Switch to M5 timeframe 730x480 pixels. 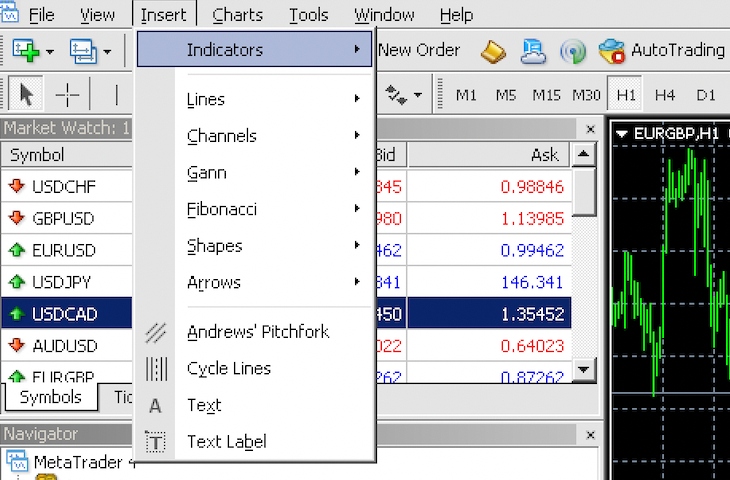506,95
